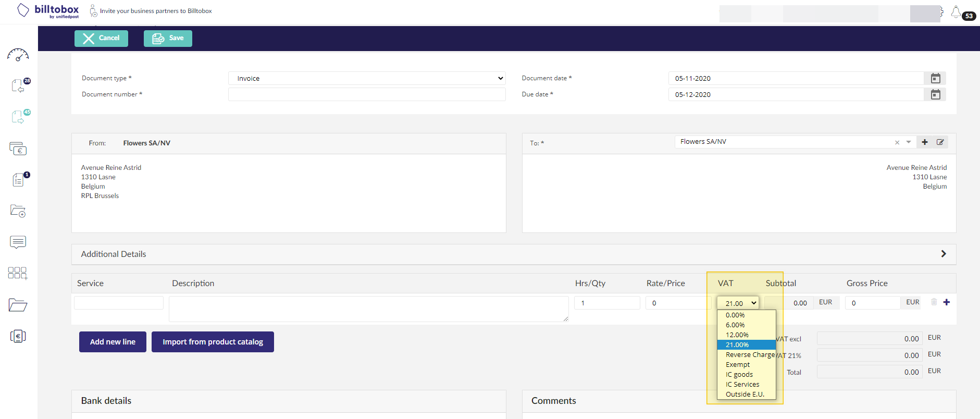Select Outside E.U. VAT option
This screenshot has height=419, width=980.
pyautogui.click(x=747, y=395)
